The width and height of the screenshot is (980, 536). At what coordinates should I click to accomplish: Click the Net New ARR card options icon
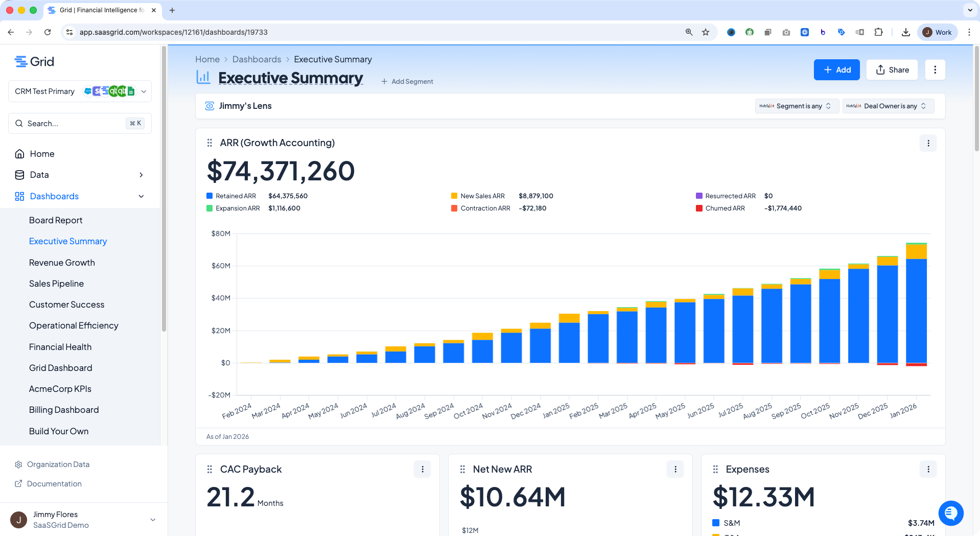click(x=675, y=469)
